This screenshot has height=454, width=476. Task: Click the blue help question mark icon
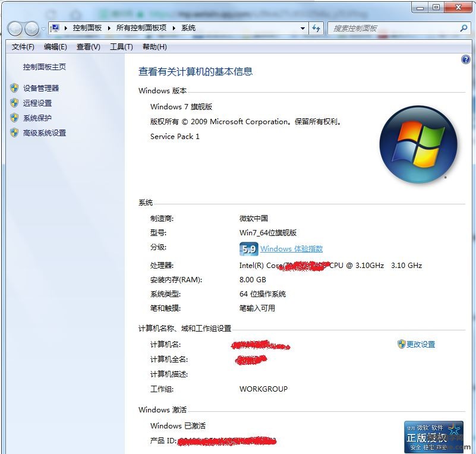point(465,59)
